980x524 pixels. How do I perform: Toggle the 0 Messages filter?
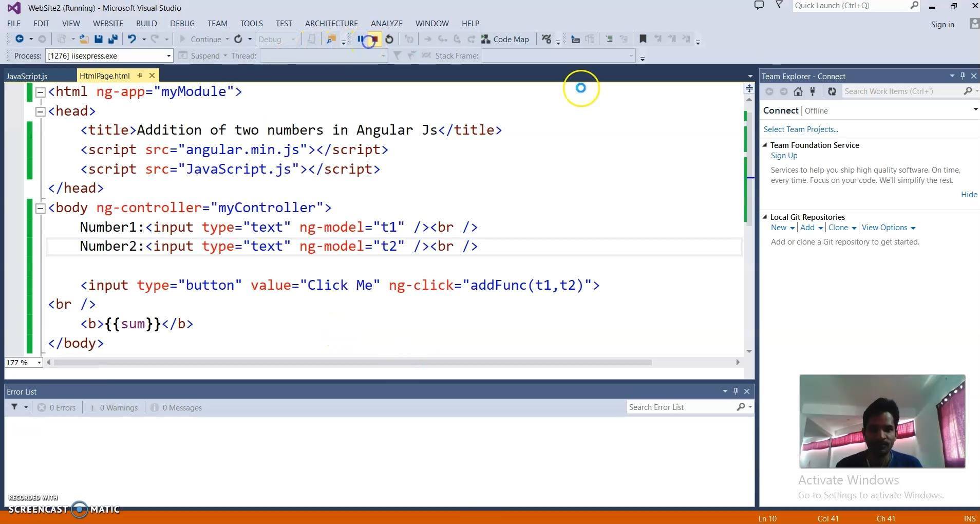(x=176, y=407)
